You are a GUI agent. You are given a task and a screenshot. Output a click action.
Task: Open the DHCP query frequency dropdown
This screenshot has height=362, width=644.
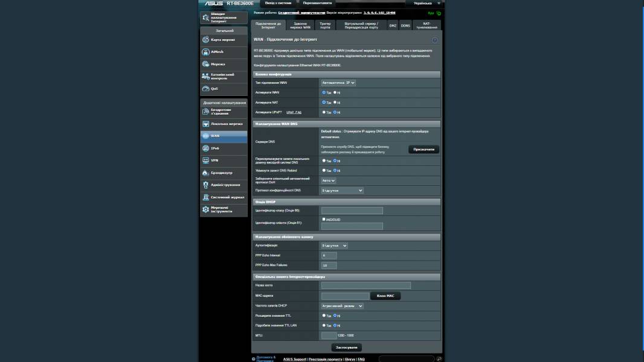click(x=342, y=306)
